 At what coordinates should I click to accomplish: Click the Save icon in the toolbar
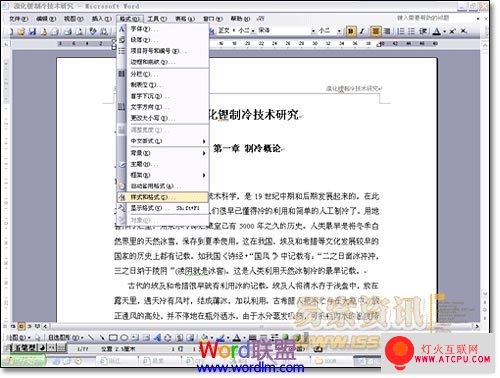pos(32,32)
